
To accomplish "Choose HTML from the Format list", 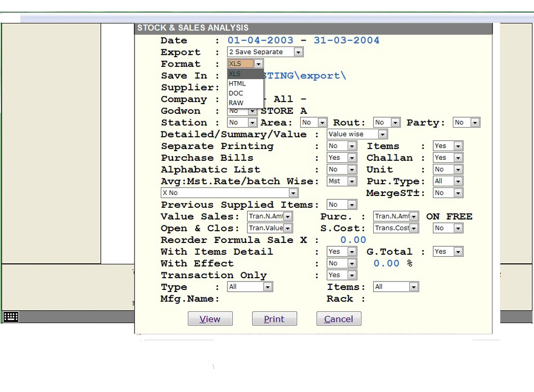I will 245,83.
